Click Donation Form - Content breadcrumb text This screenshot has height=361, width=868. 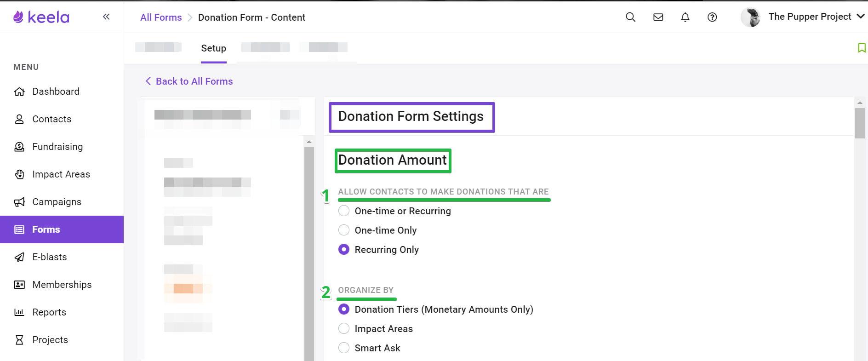(x=251, y=17)
